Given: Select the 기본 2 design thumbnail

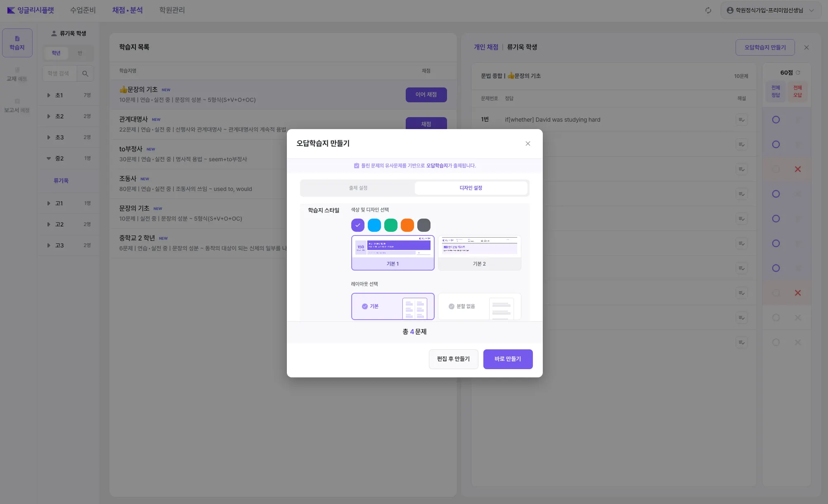Looking at the screenshot, I should pyautogui.click(x=479, y=252).
